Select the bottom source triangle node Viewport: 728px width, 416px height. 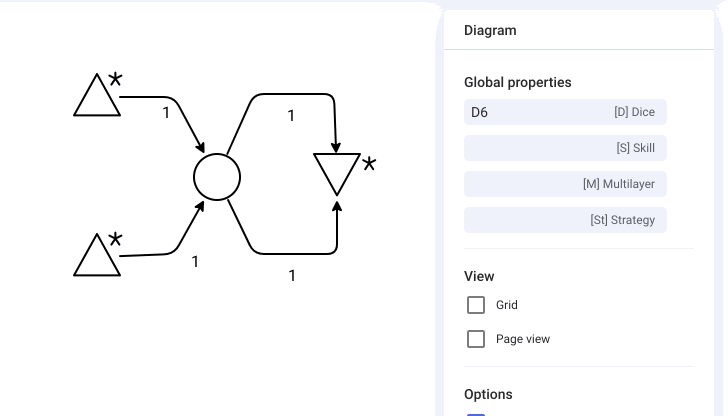tap(97, 259)
